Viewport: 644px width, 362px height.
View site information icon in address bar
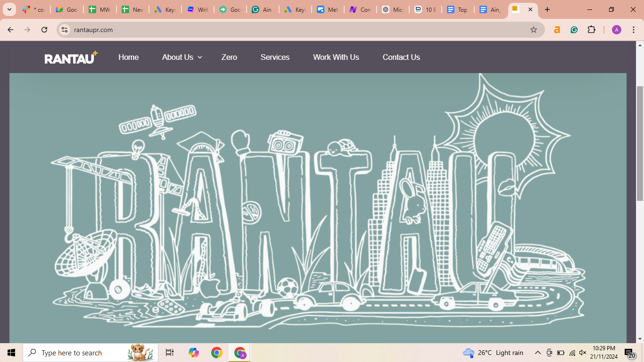pos(65,30)
